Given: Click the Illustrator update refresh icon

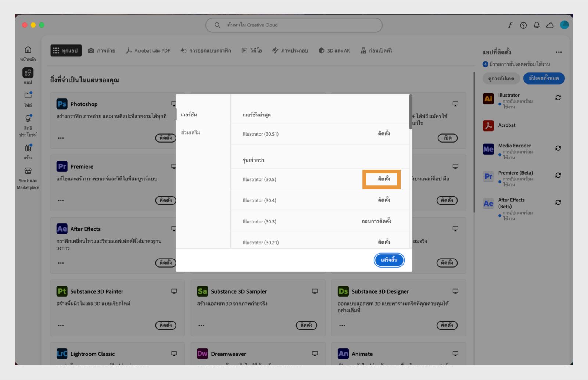Looking at the screenshot, I should (558, 98).
